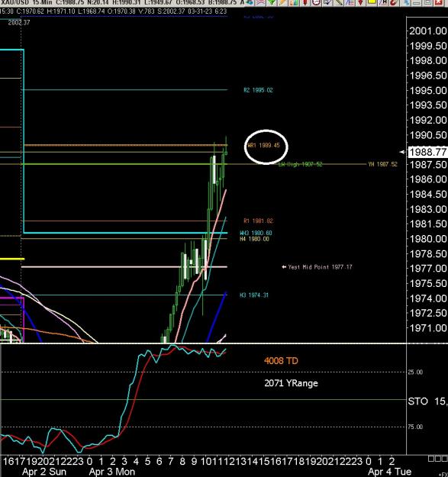Viewport: 448px width, 477px height.
Task: Click the 4008 TD text
Action: (x=281, y=361)
